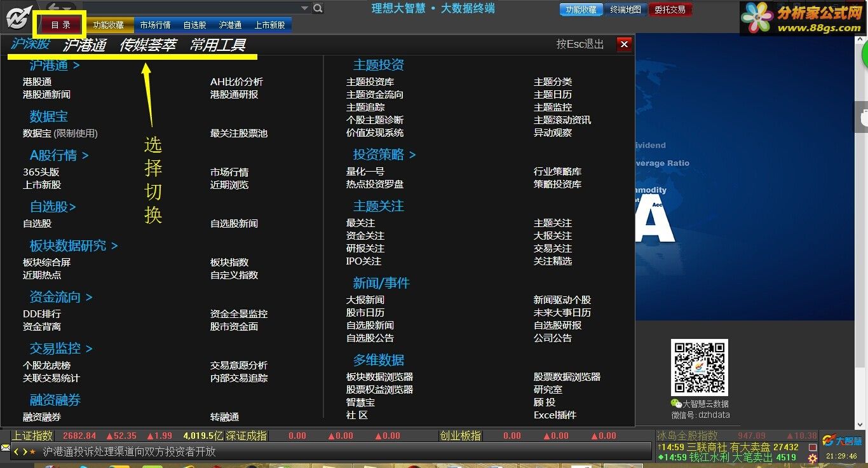The width and height of the screenshot is (868, 468).
Task: Open 个股龙虎榜
Action: (x=46, y=366)
